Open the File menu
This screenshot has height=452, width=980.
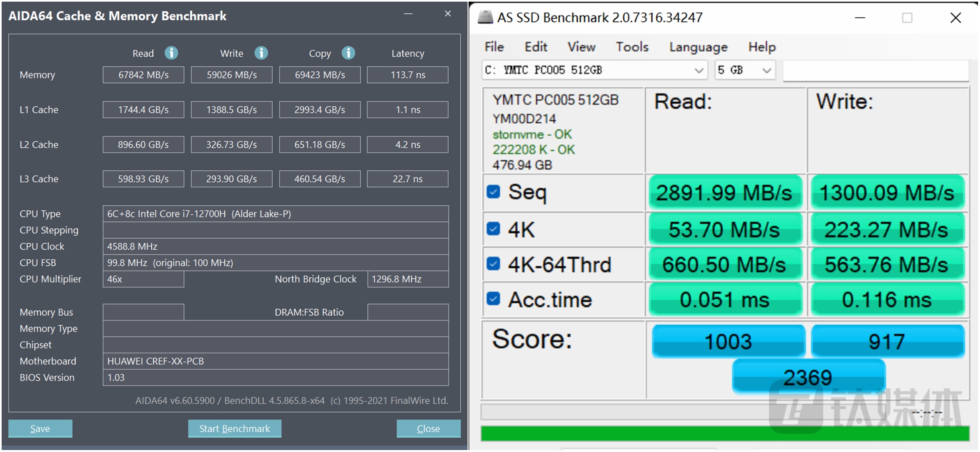(494, 47)
